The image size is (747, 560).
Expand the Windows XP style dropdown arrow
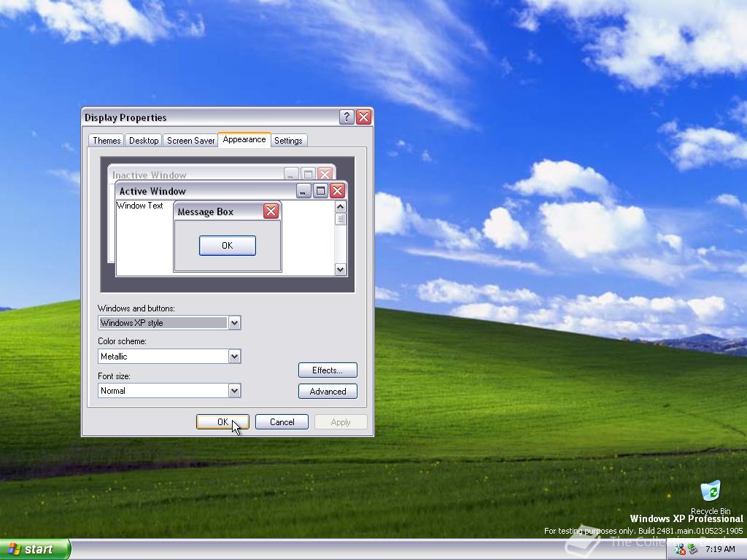pos(234,323)
